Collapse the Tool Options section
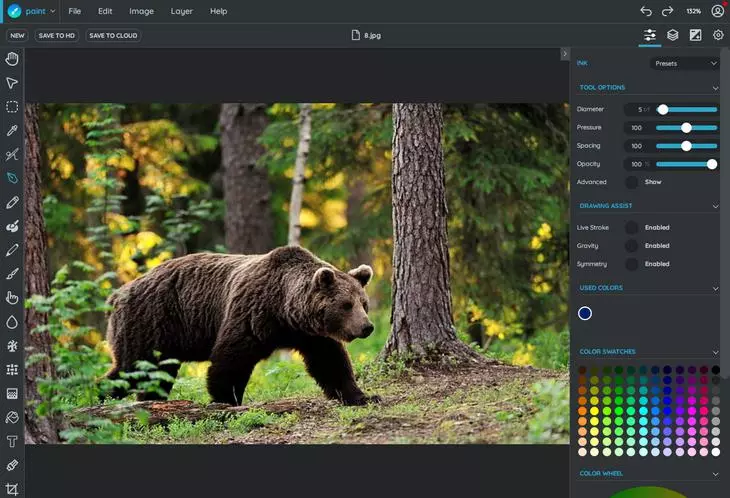Screen dimensions: 730x498 tap(715, 88)
